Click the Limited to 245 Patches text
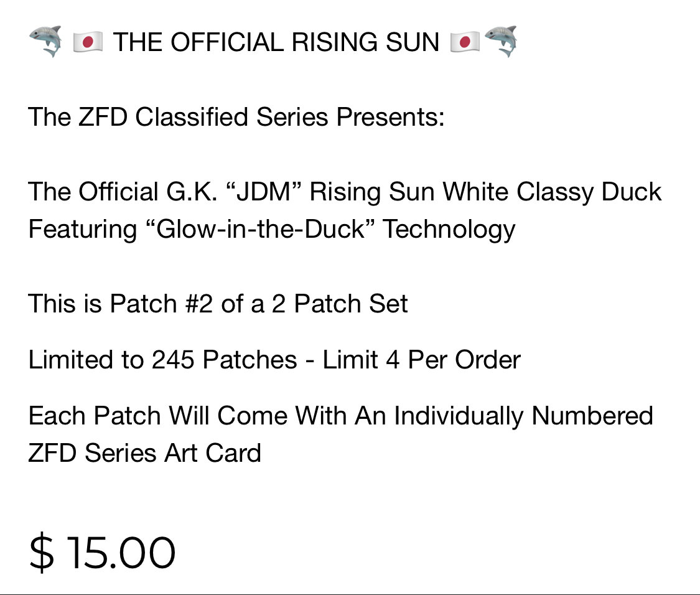 162,360
